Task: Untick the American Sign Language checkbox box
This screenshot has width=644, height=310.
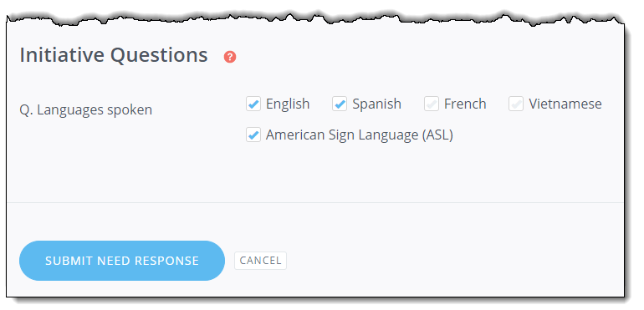Action: 253,135
